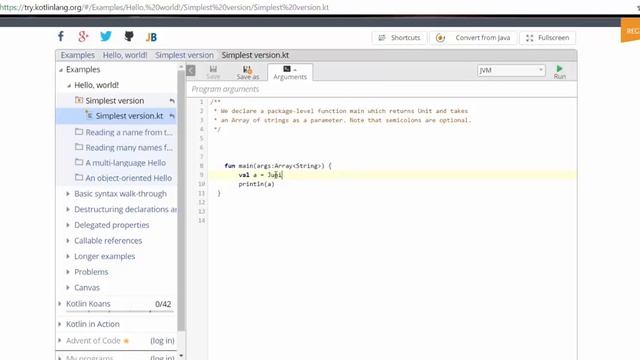Expand Advent of Code section
The image size is (640, 360).
click(60, 340)
